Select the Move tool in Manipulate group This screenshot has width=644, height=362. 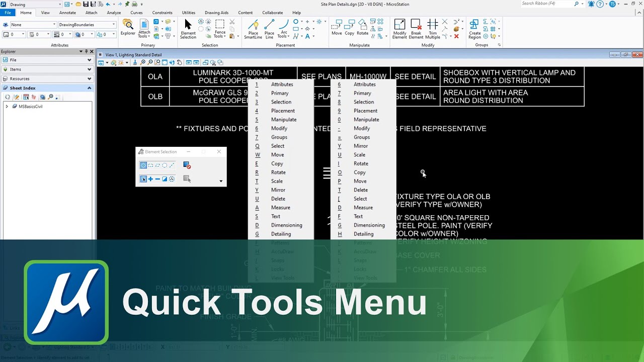[337, 28]
